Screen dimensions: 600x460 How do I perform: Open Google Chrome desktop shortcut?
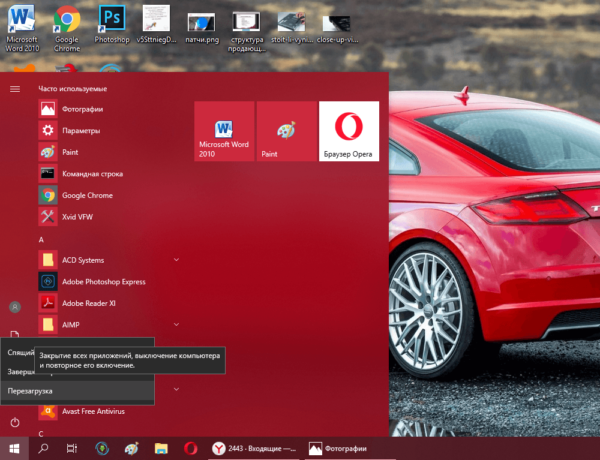[67, 29]
